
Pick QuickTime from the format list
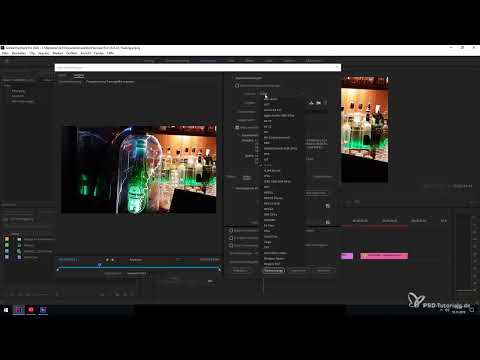[270, 237]
